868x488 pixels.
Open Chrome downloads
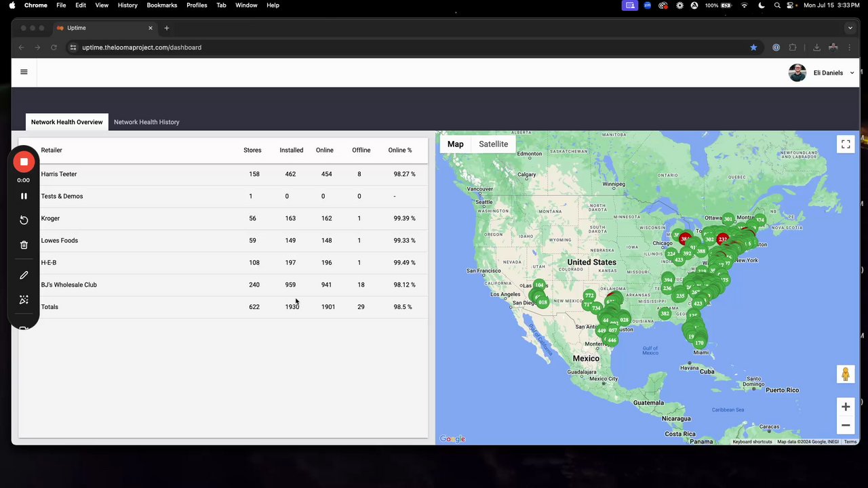[816, 47]
